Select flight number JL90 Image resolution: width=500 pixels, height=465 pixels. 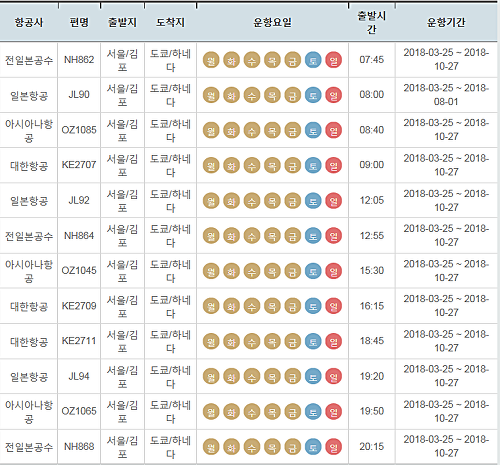point(79,95)
